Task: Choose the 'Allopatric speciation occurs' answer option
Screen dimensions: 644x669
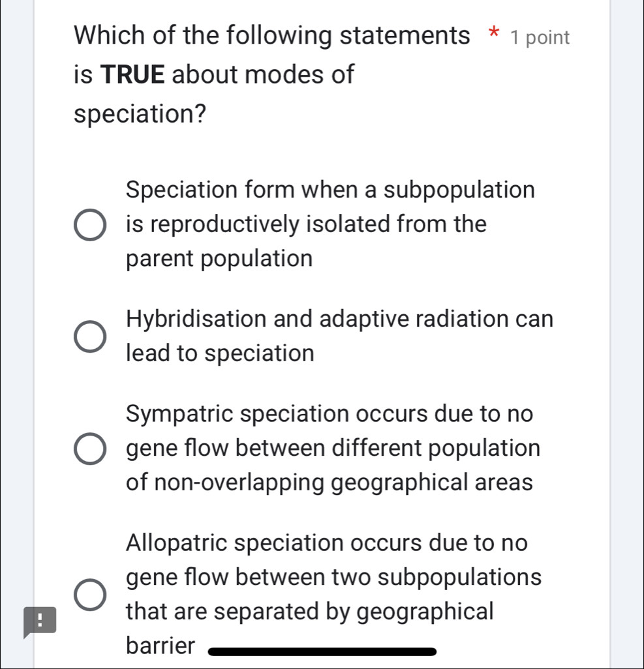Action: tap(90, 594)
